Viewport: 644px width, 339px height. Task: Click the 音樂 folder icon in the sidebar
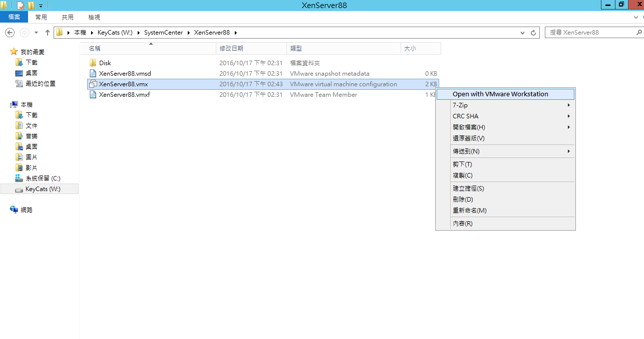(x=19, y=136)
